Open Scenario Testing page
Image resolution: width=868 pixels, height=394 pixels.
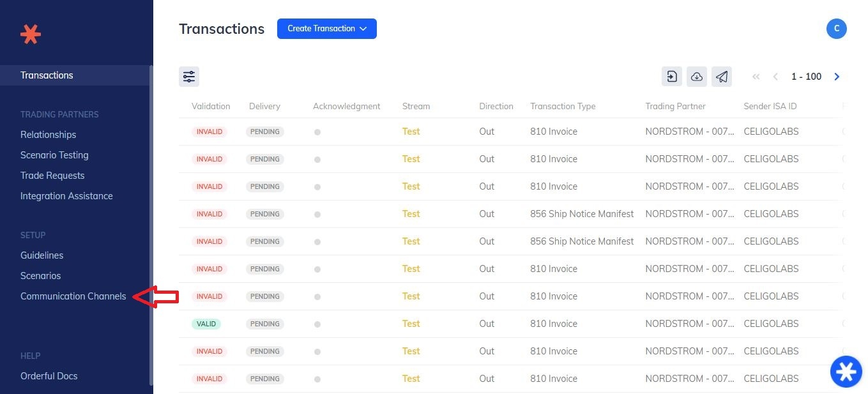point(54,155)
